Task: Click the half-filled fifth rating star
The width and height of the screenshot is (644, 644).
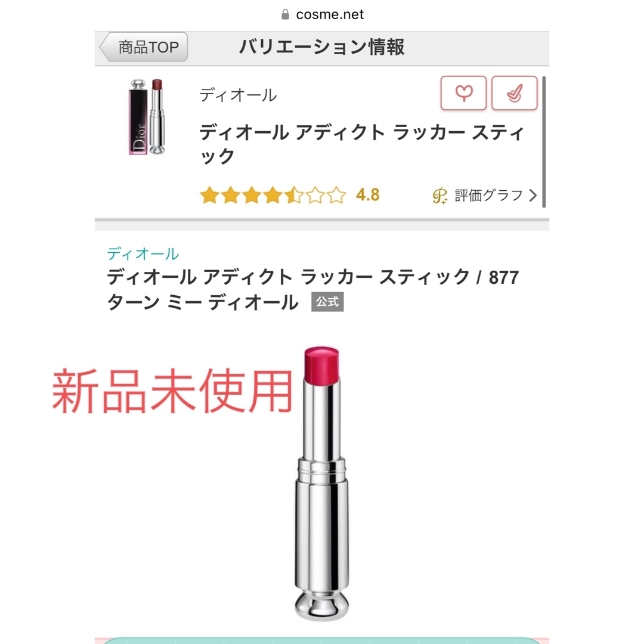Action: [294, 195]
